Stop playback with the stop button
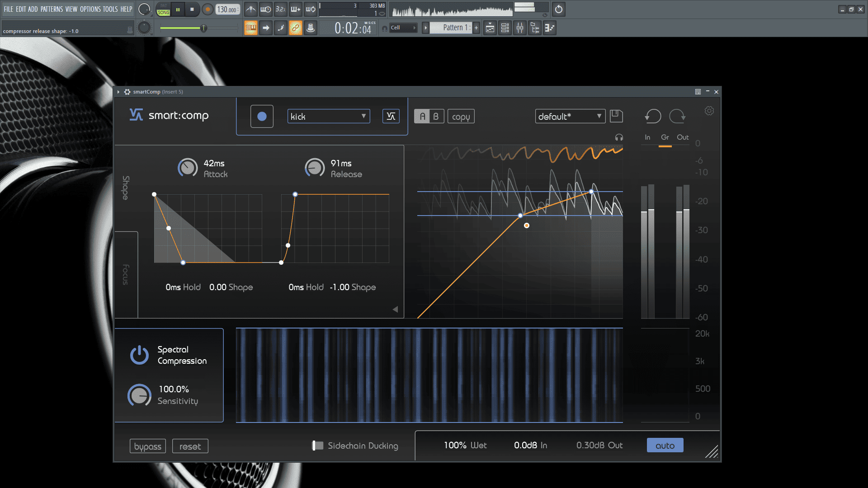Image resolution: width=868 pixels, height=488 pixels. click(192, 9)
